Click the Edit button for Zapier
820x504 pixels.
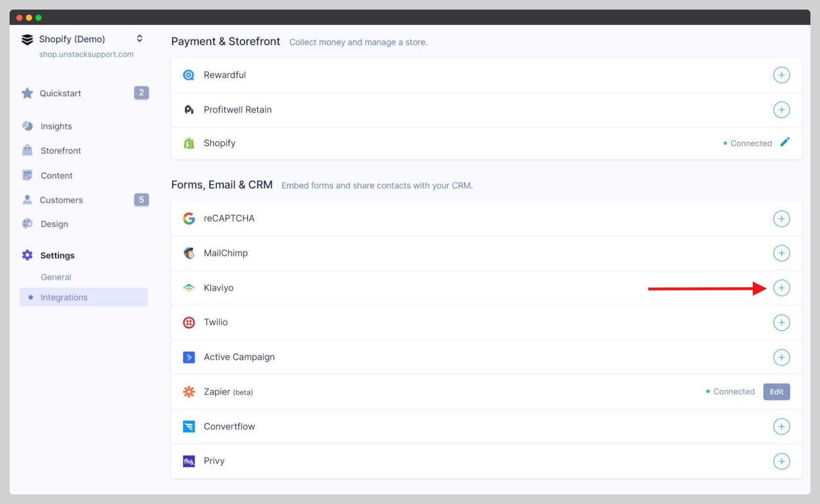coord(776,392)
